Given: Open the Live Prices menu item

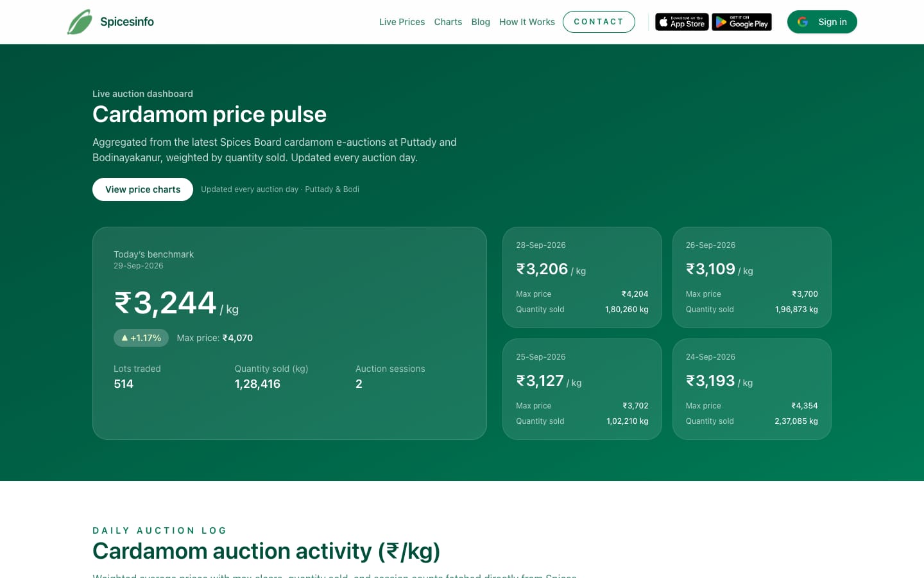Looking at the screenshot, I should coord(402,22).
